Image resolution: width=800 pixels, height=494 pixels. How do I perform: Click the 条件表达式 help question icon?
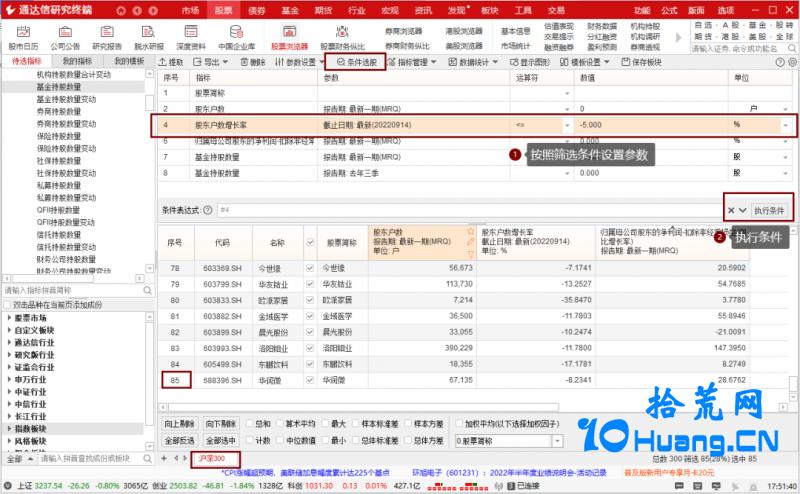coord(208,210)
